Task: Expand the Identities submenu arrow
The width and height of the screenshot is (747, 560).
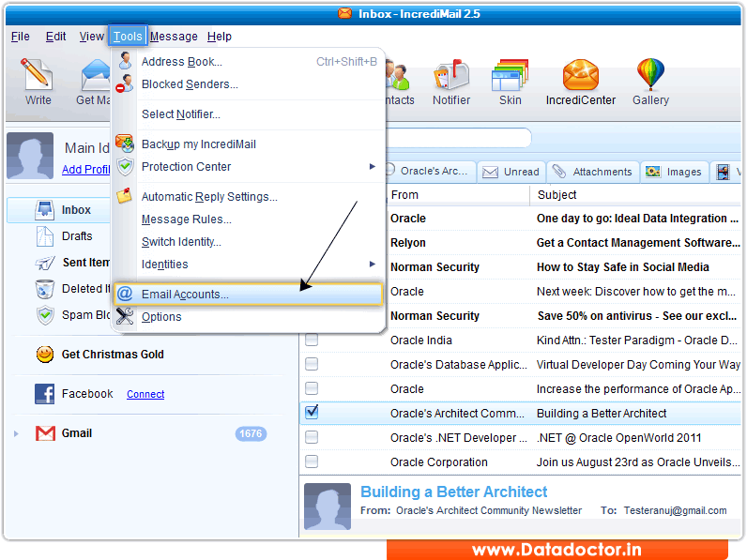Action: [x=372, y=264]
